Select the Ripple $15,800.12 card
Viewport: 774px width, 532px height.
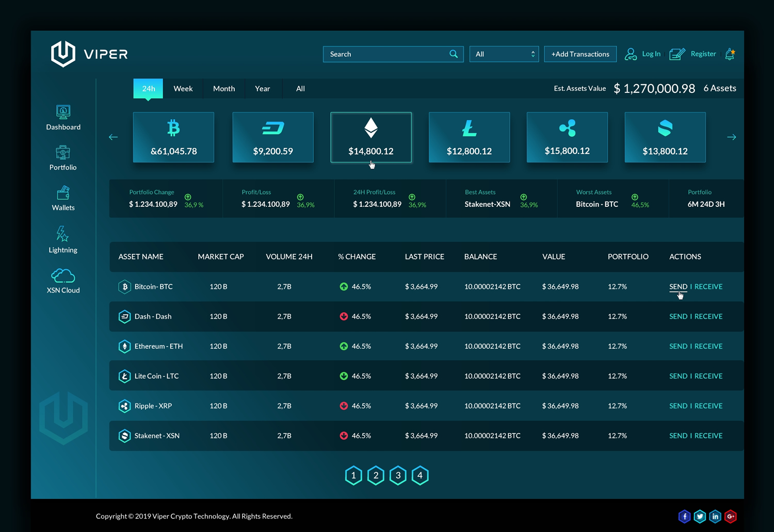(x=567, y=137)
